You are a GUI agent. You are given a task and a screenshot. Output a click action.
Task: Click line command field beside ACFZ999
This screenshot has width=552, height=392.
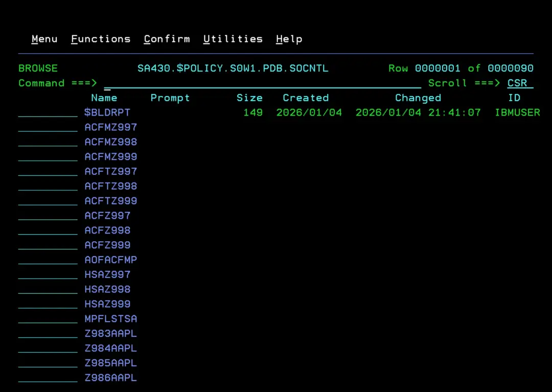[48, 245]
